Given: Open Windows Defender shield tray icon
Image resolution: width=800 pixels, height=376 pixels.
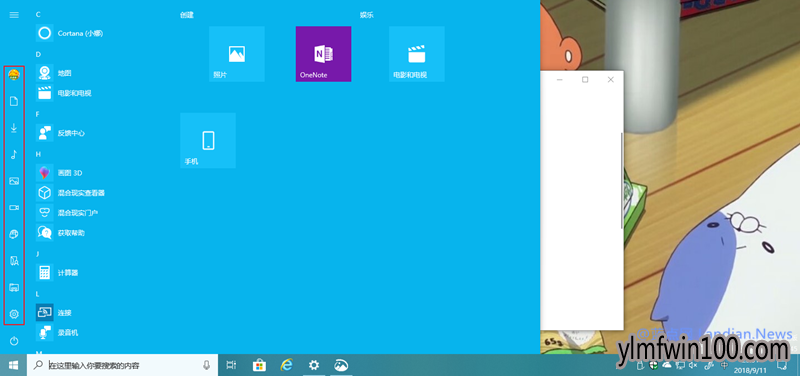Looking at the screenshot, I should click(655, 365).
